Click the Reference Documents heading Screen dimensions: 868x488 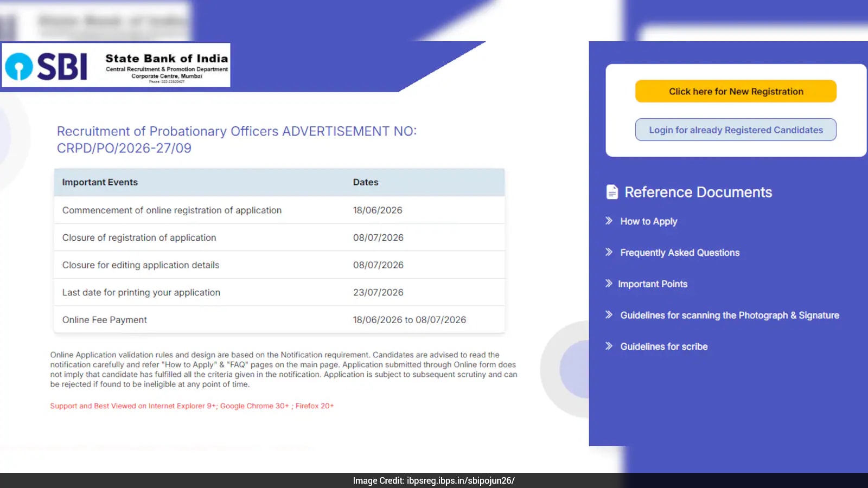[698, 192]
